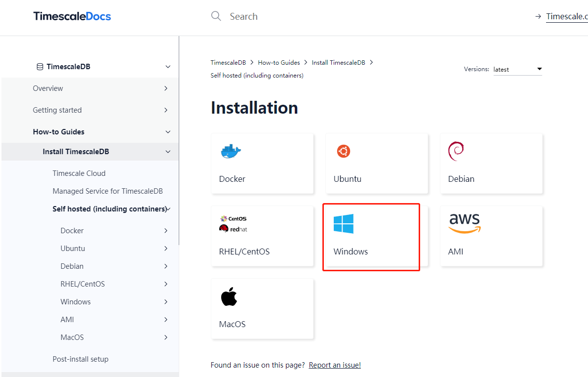Expand the Windows sidebar chevron
The height and width of the screenshot is (377, 588).
(x=166, y=301)
